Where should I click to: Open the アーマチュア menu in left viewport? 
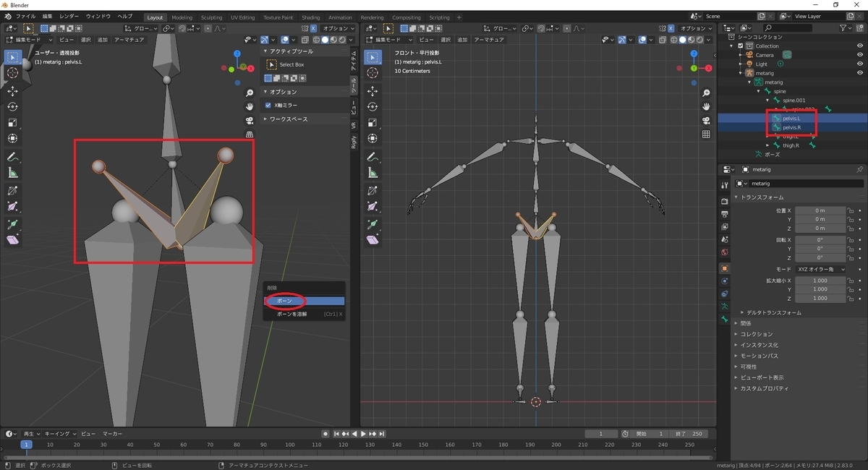[x=130, y=40]
